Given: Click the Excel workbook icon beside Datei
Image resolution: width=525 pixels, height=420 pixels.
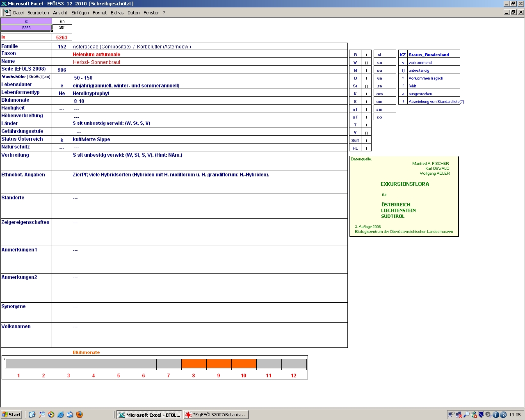Looking at the screenshot, I should coord(7,13).
